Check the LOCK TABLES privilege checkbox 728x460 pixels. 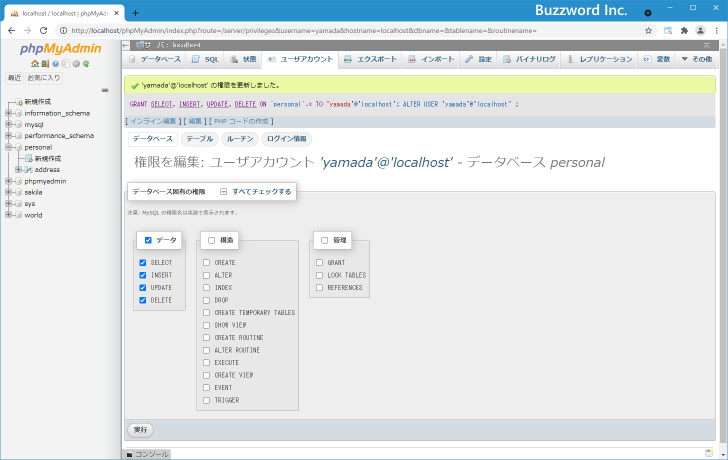tap(319, 275)
